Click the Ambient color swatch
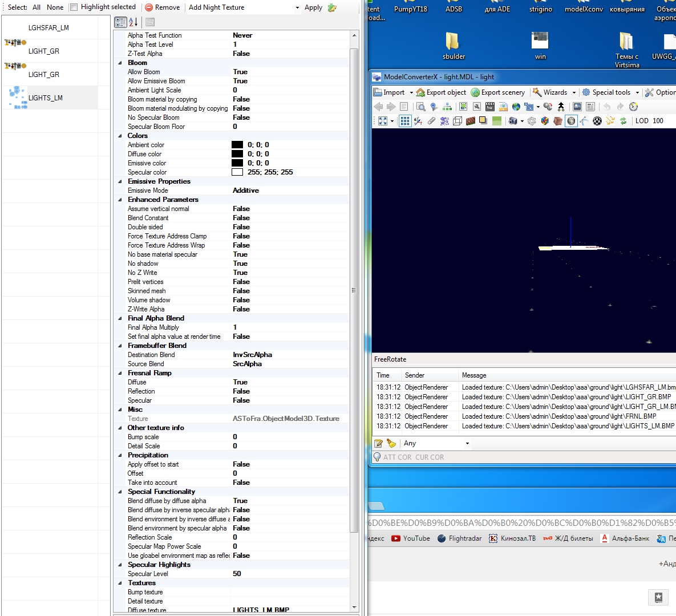The image size is (676, 616). [x=237, y=145]
